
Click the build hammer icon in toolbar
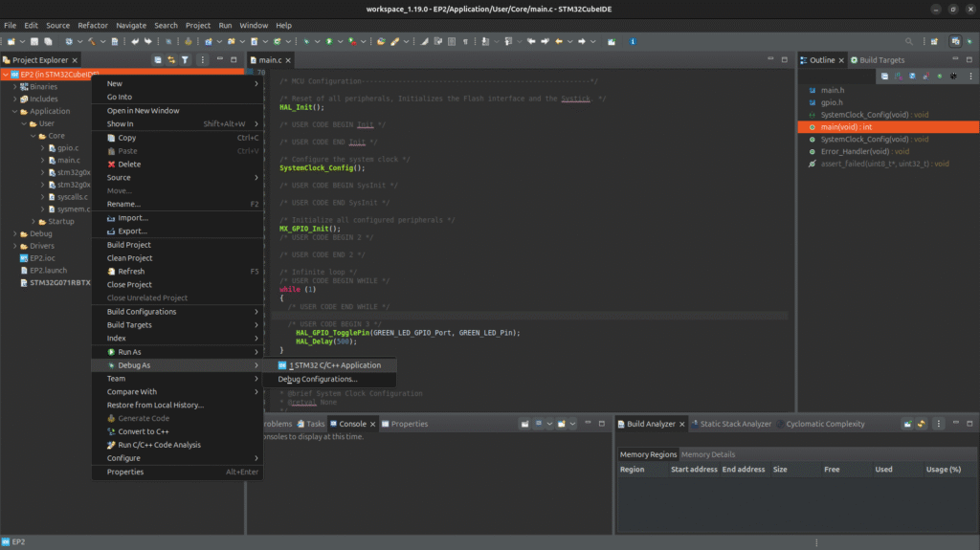pos(93,41)
